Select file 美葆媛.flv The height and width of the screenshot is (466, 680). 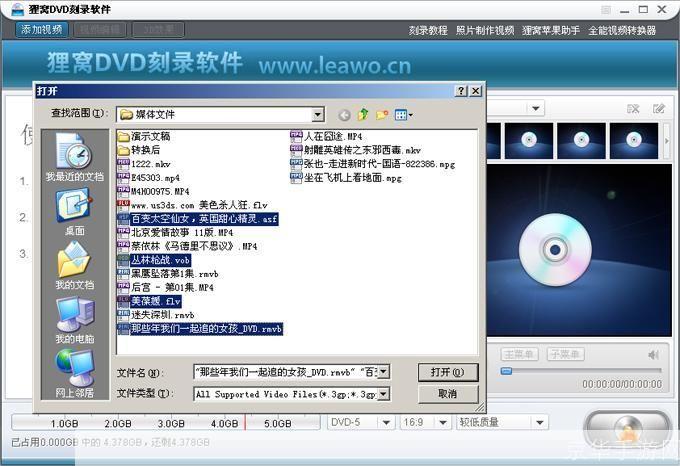pos(150,301)
